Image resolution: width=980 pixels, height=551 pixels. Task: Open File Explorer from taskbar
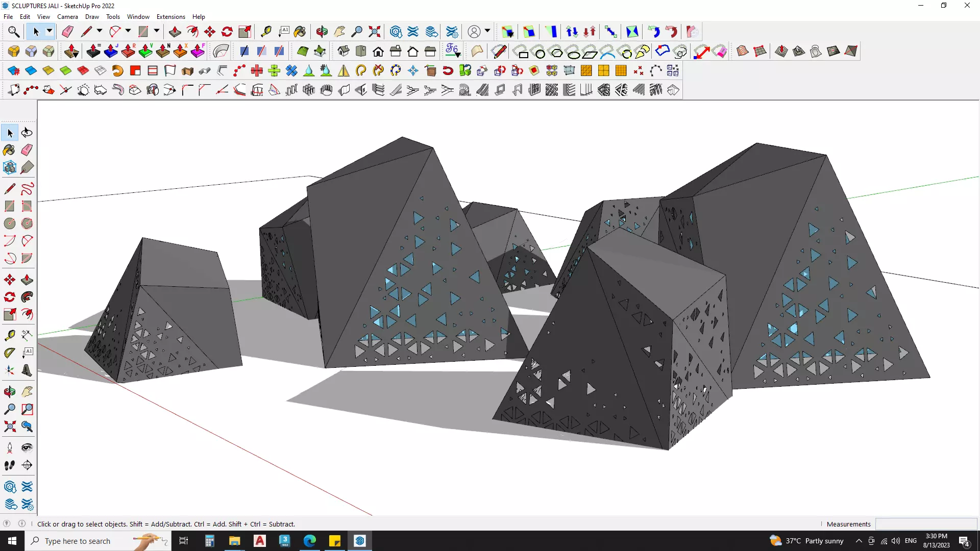click(234, 541)
